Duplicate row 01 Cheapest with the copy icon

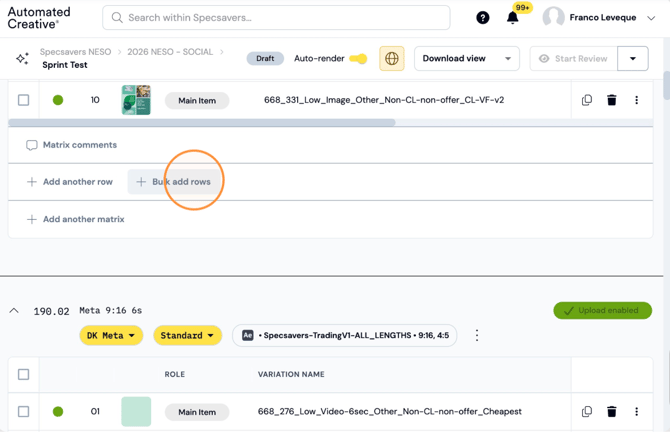point(587,411)
